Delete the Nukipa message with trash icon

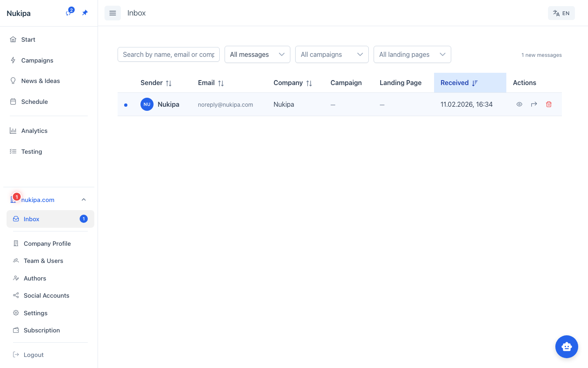click(549, 104)
